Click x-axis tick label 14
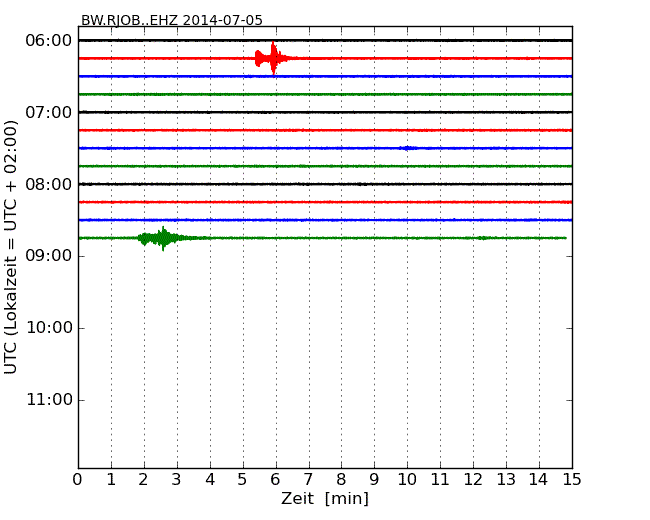The width and height of the screenshot is (650, 520). click(538, 480)
